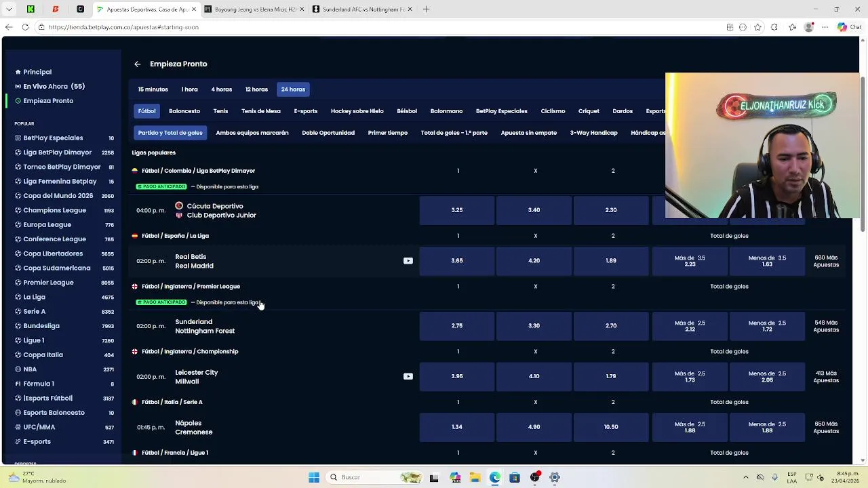Collapse the Inglaterra / Championship section
This screenshot has width=868, height=488.
coord(190,352)
